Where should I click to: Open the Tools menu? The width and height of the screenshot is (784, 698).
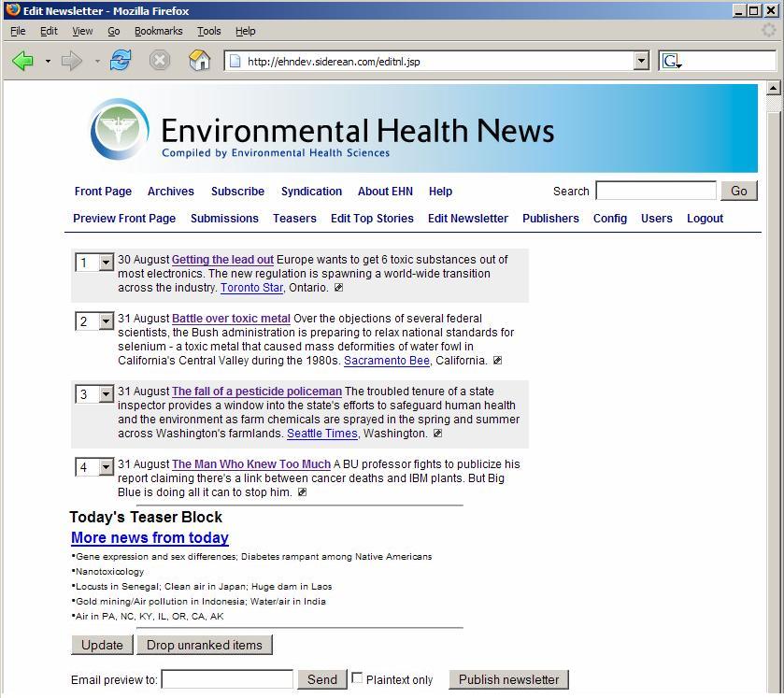(208, 31)
